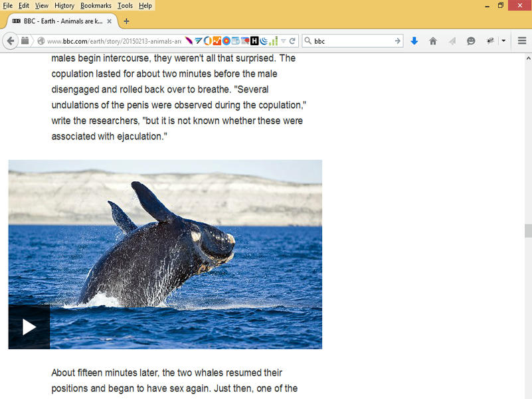Image resolution: width=532 pixels, height=399 pixels.
Task: Open the Downloads arrow button
Action: tap(414, 41)
